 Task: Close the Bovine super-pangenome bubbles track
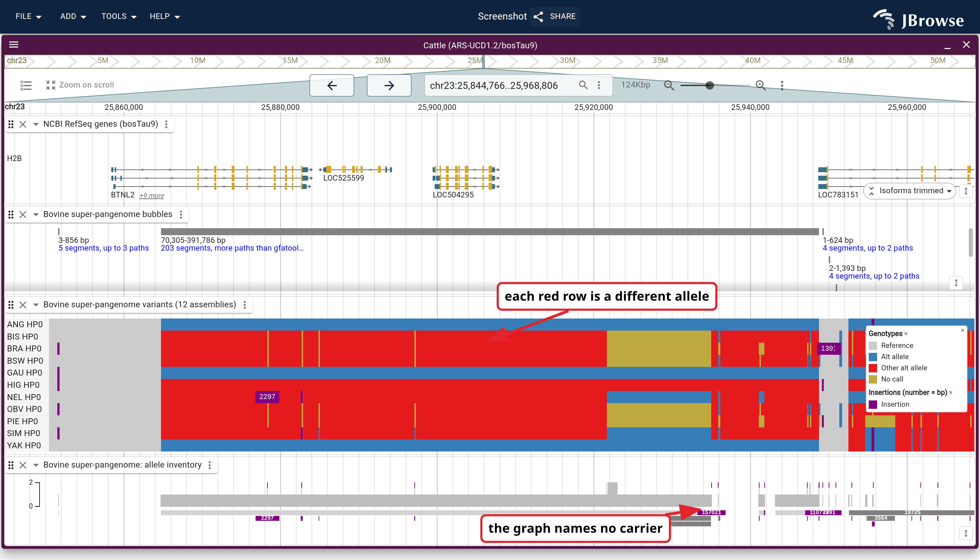click(23, 215)
